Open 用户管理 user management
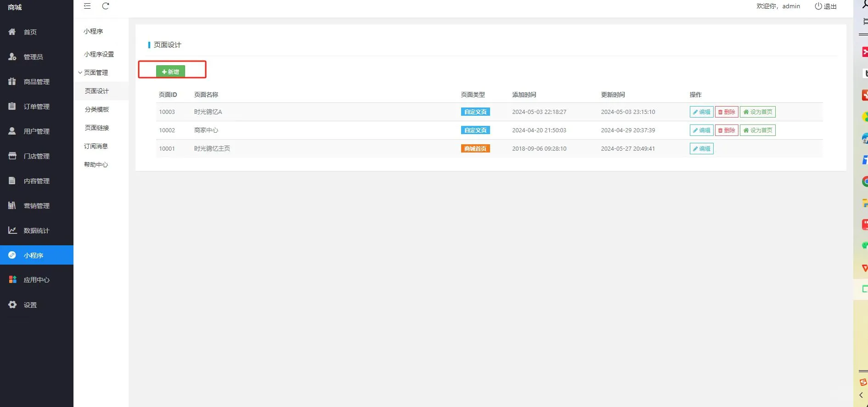Image resolution: width=868 pixels, height=407 pixels. pos(37,131)
